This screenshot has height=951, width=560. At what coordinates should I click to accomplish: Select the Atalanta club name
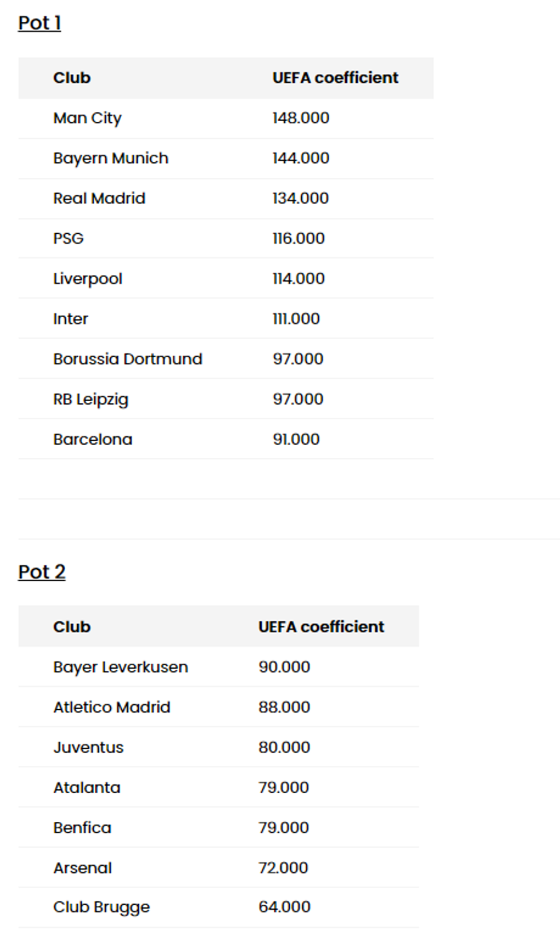(x=87, y=788)
